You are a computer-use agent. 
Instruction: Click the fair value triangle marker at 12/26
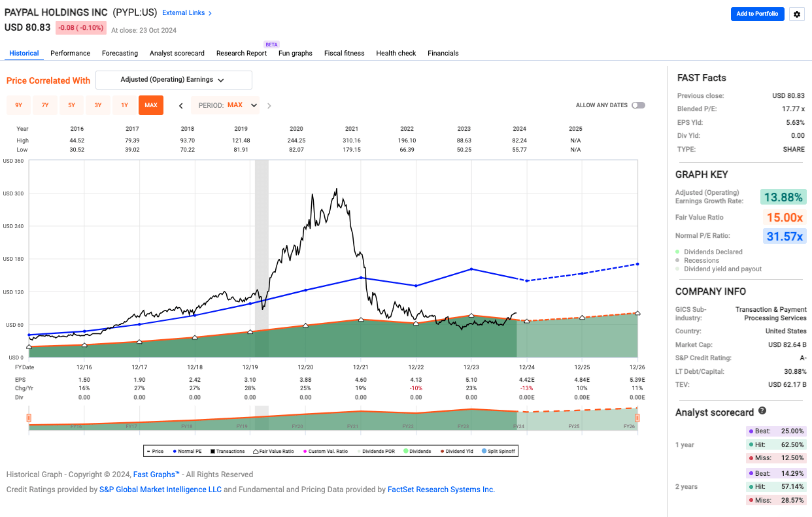pyautogui.click(x=637, y=314)
